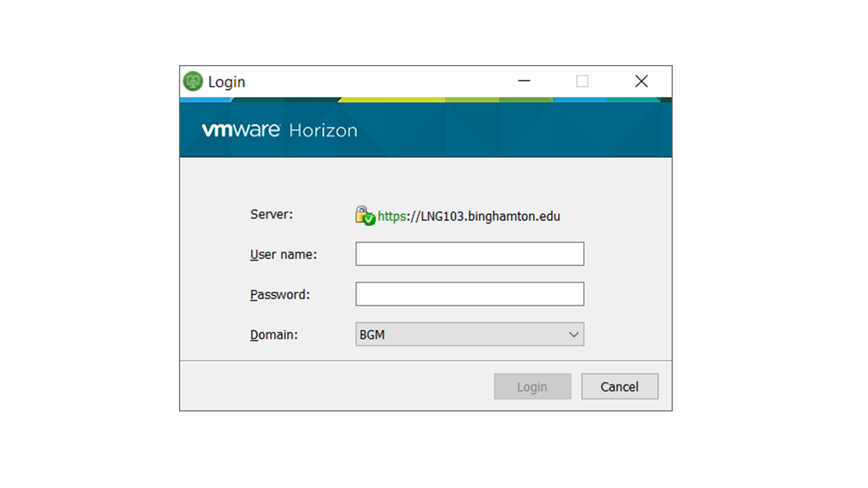The height and width of the screenshot is (488, 868).
Task: Click the green https text
Action: 391,217
